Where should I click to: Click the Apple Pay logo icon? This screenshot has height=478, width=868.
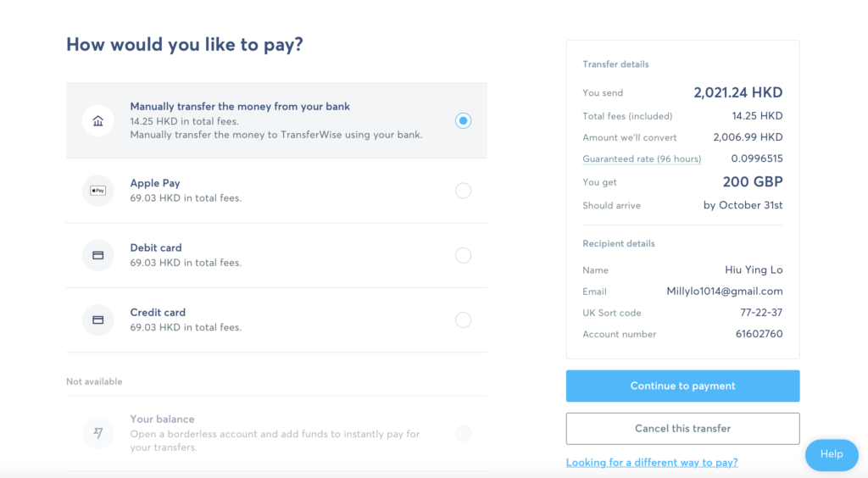(98, 191)
